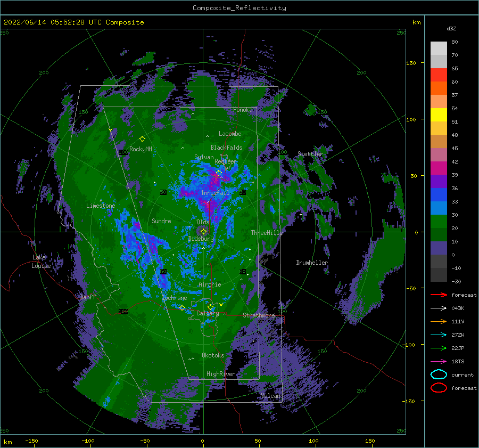Click the red forecast arrow in legend
Image resolution: width=479 pixels, height=448 pixels.
pyautogui.click(x=439, y=295)
